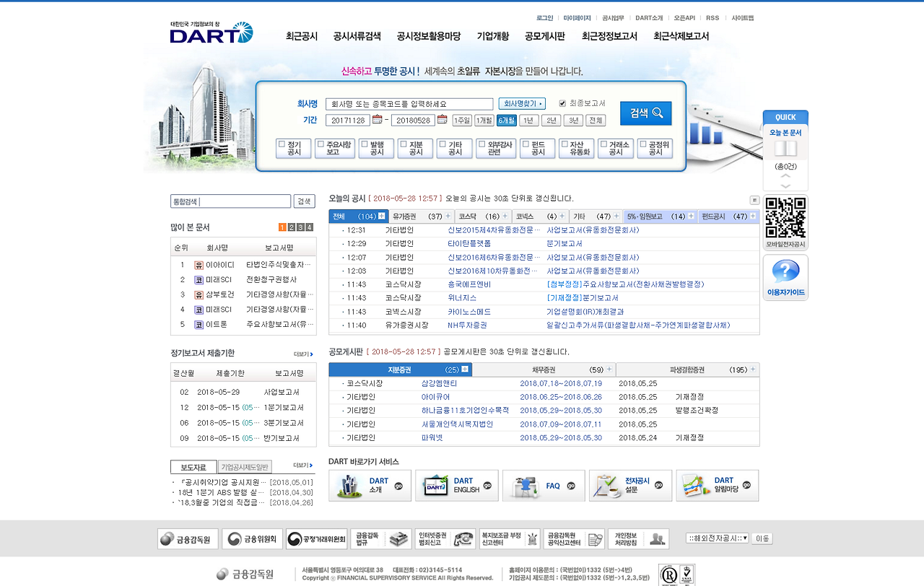Expand 5%·임원보고 tab plus icon
This screenshot has width=924, height=586.
point(691,216)
